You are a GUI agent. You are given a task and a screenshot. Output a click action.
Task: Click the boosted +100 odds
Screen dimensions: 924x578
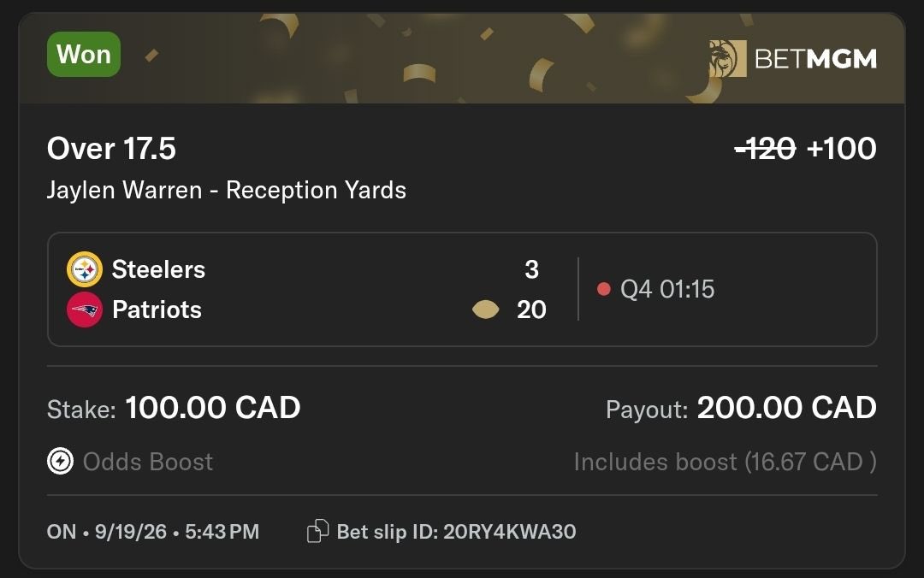[x=842, y=149]
